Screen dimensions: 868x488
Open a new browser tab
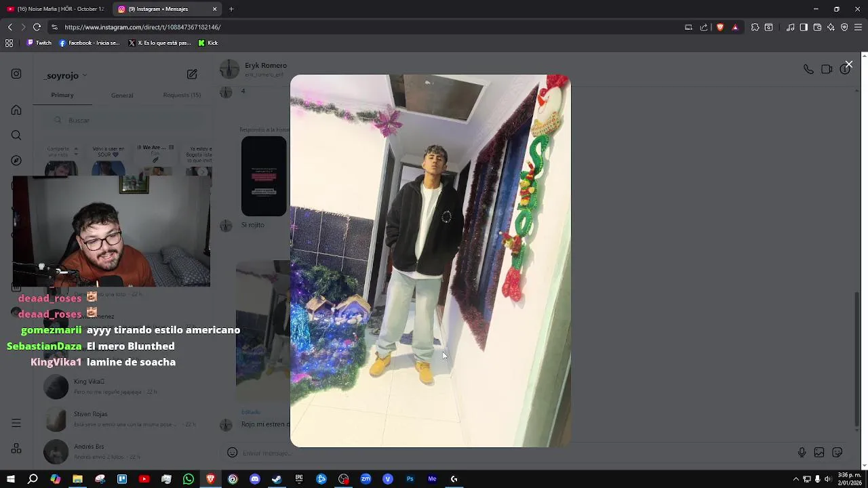point(231,9)
